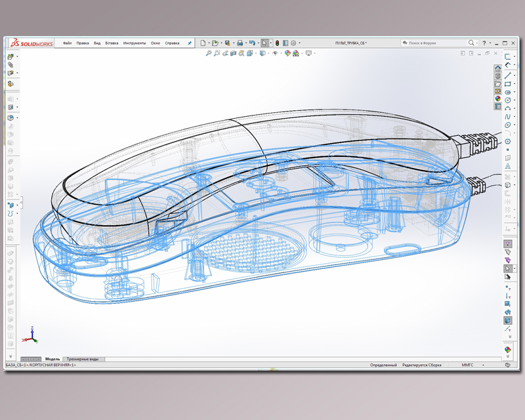The height and width of the screenshot is (420, 525).
Task: Open the Options gear icon
Action: click(x=293, y=43)
